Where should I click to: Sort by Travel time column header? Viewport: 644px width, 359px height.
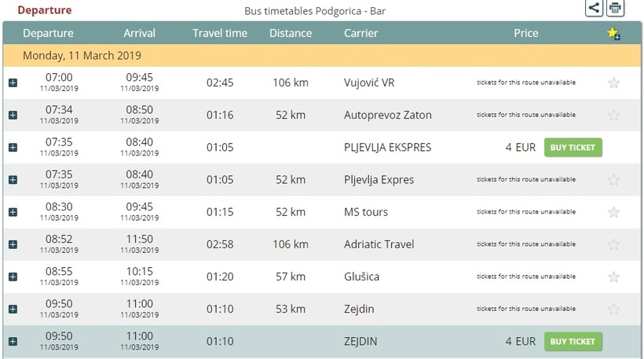tap(220, 34)
